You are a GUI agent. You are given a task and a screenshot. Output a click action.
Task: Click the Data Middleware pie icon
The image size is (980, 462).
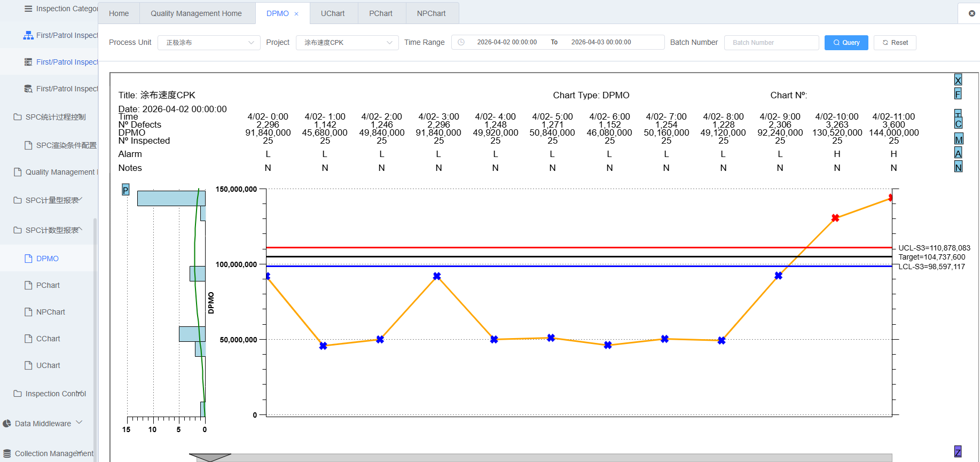[7, 424]
